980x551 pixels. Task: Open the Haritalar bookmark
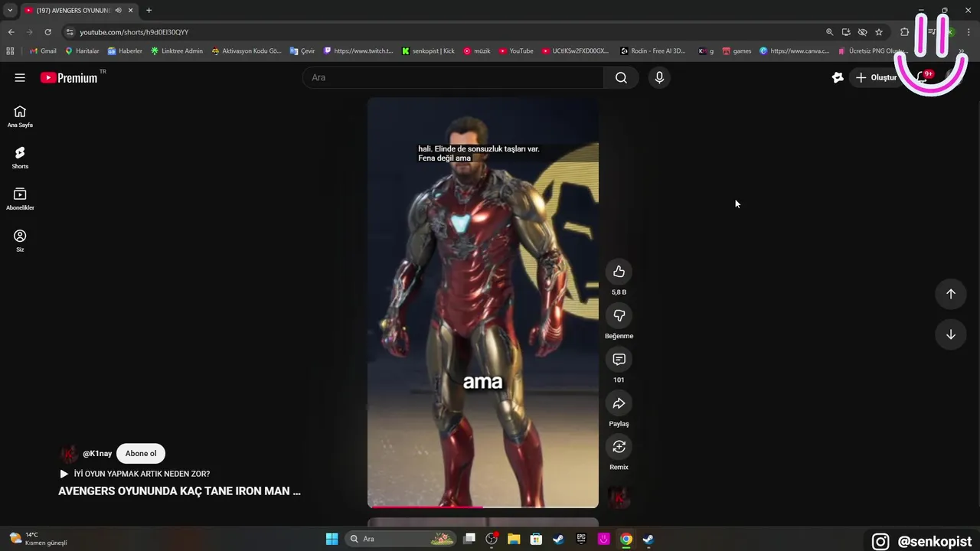[x=82, y=51]
